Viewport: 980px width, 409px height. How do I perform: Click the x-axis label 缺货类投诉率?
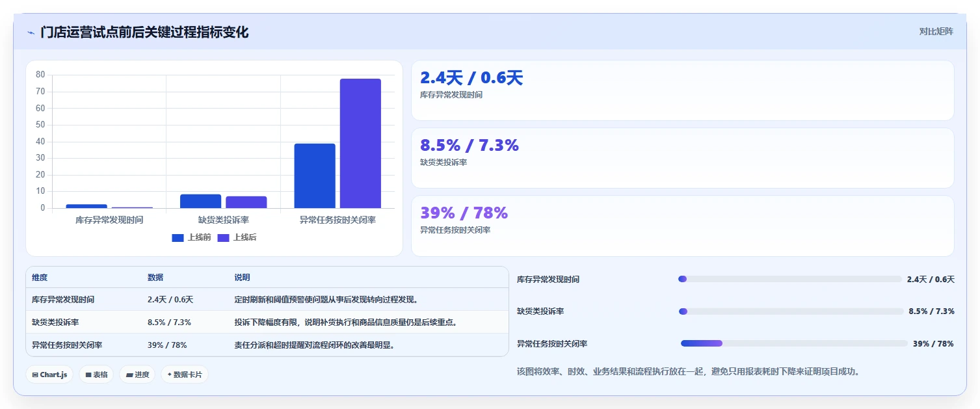(224, 220)
